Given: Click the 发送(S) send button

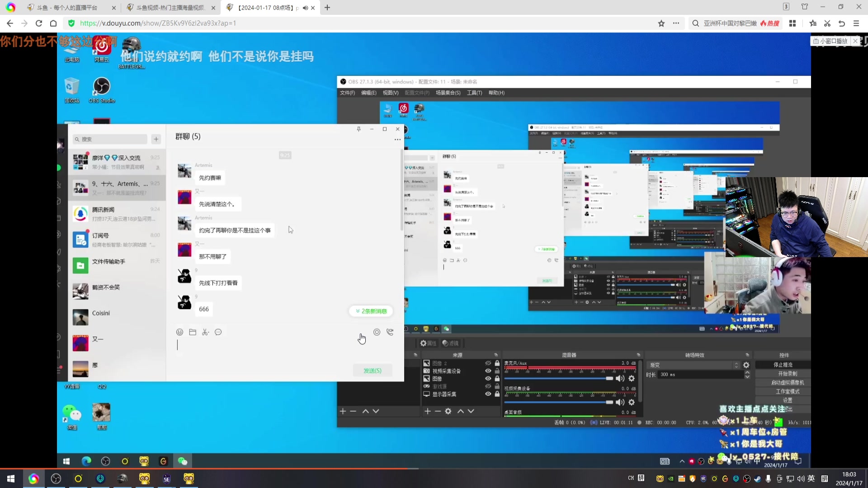Looking at the screenshot, I should (x=372, y=371).
